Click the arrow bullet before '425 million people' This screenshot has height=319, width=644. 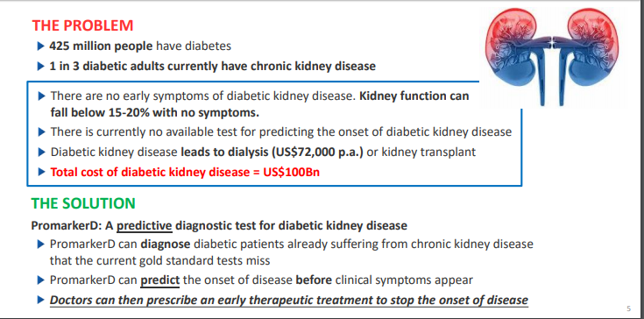pos(40,46)
